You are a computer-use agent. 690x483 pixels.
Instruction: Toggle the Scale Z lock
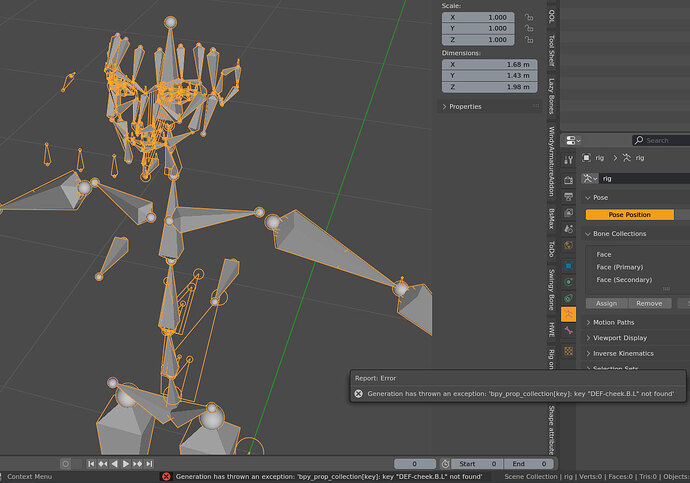click(x=529, y=40)
